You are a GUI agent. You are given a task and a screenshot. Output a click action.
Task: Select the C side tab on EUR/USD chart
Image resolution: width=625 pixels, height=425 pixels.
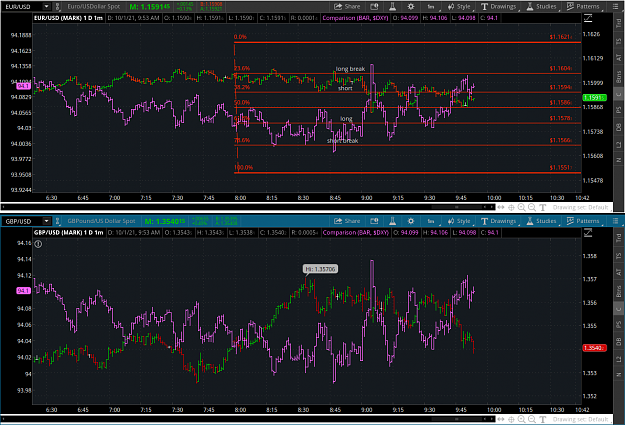619,94
